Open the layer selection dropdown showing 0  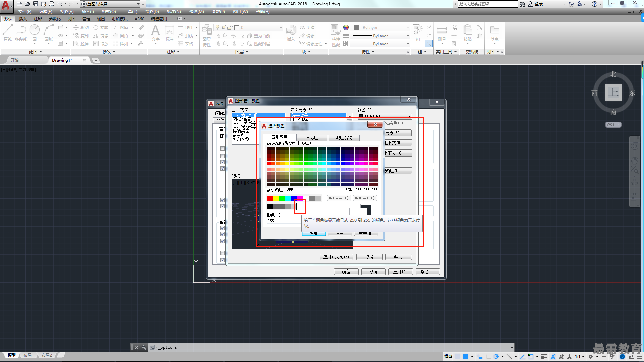tap(249, 27)
